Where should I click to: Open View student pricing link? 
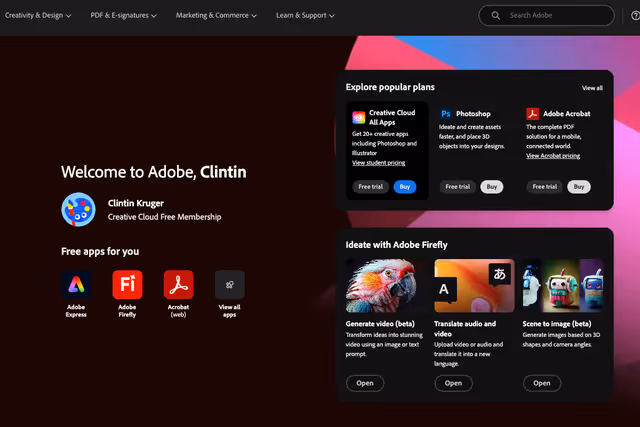tap(379, 163)
